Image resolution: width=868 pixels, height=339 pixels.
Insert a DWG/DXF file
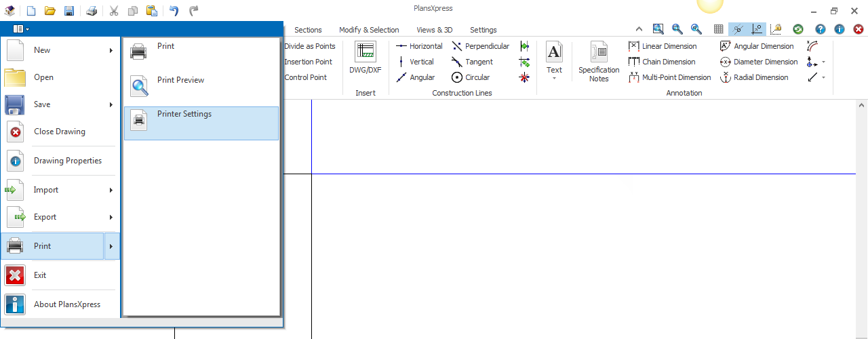366,58
